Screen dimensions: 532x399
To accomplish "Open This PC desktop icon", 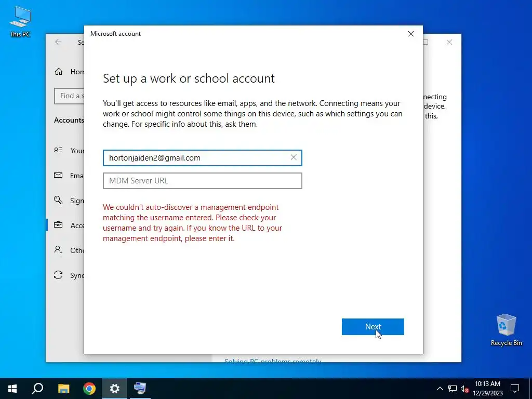I will (20, 22).
